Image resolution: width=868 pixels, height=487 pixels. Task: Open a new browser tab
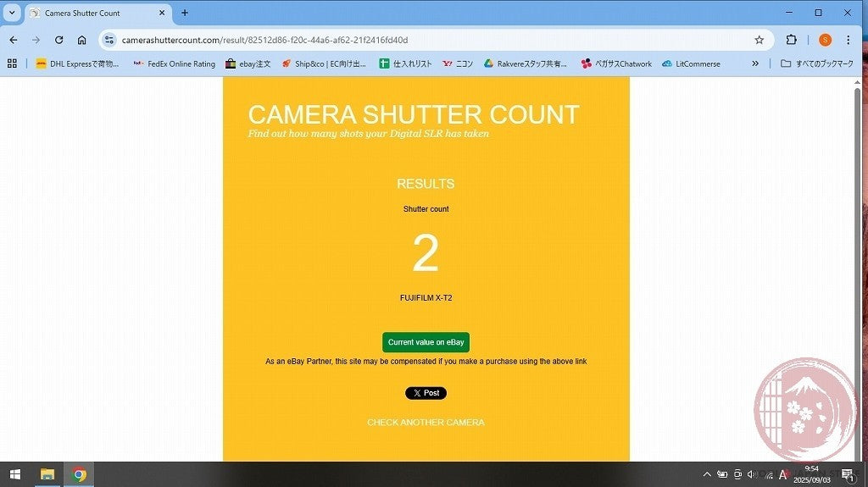[185, 13]
